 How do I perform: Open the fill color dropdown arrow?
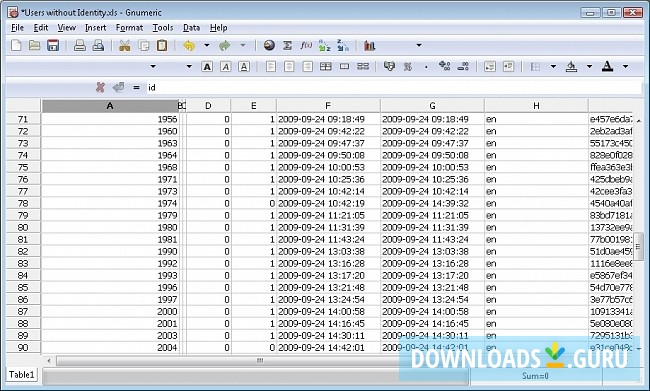pos(589,66)
